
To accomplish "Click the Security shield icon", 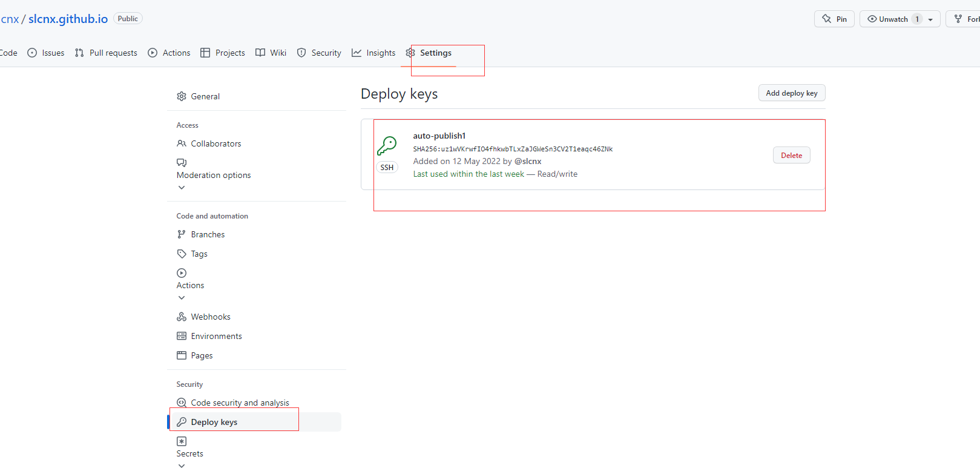I will 301,53.
